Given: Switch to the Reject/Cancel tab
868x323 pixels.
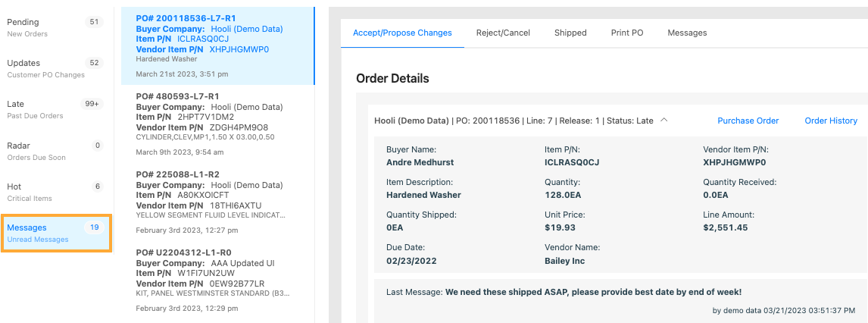Looking at the screenshot, I should (x=503, y=33).
